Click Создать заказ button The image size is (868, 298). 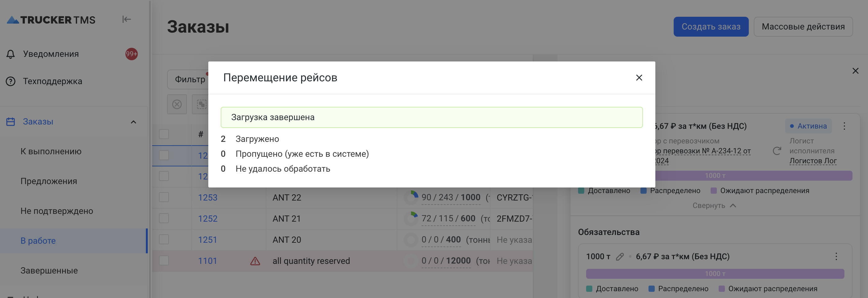point(711,27)
